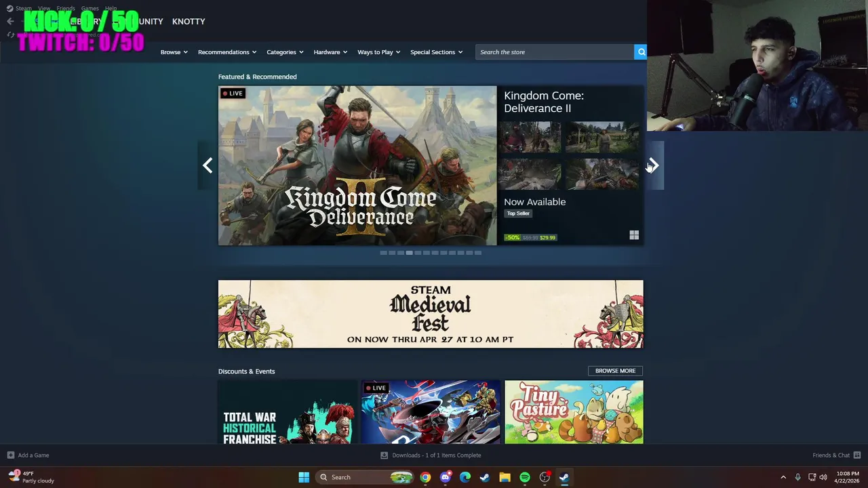
Task: Open the Total War Historical Franchise card
Action: click(288, 412)
